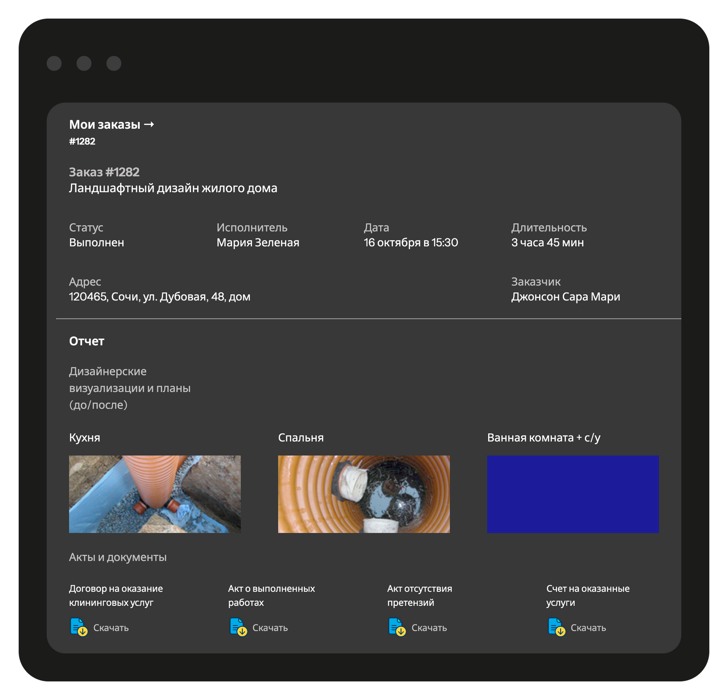The image size is (728, 700).
Task: Click the Спальня label
Action: (x=301, y=437)
